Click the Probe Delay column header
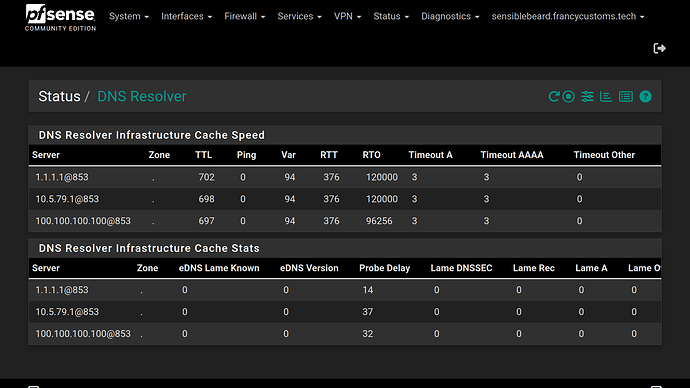Image resolution: width=690 pixels, height=388 pixels. pos(385,268)
